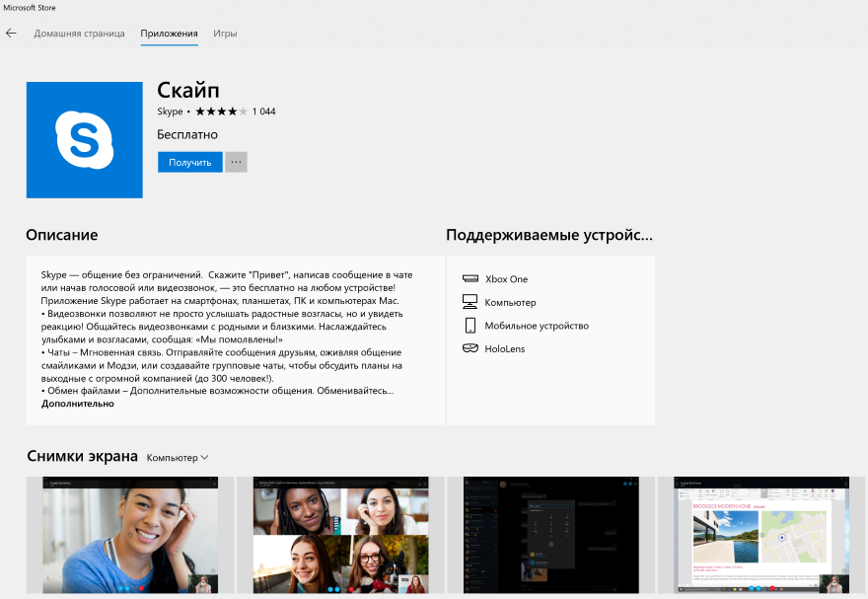Click the Microsoft Store window title
868x599 pixels.
(30, 8)
